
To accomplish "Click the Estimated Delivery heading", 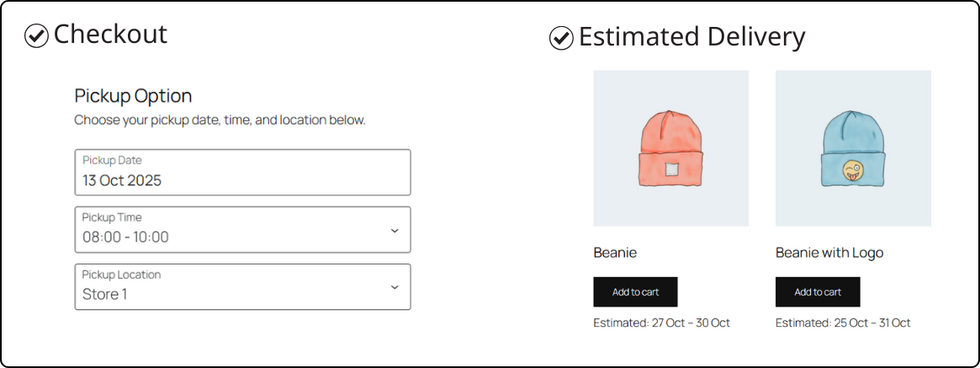I will (x=691, y=37).
